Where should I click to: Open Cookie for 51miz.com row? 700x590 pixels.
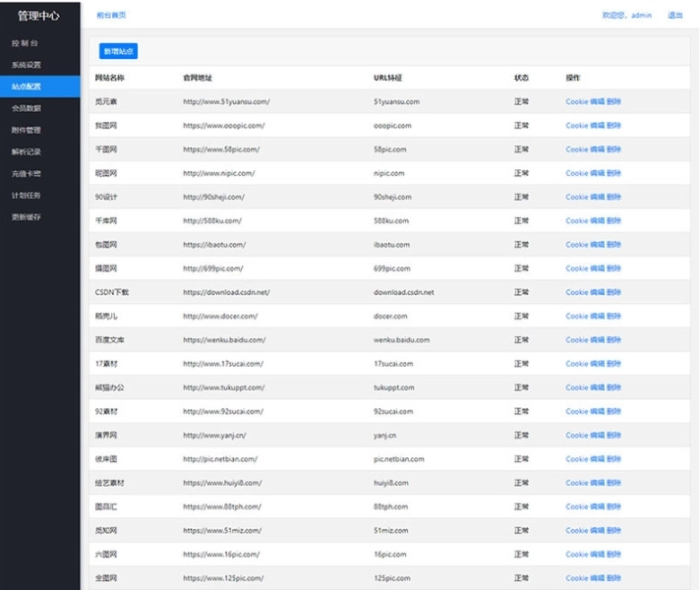click(577, 531)
